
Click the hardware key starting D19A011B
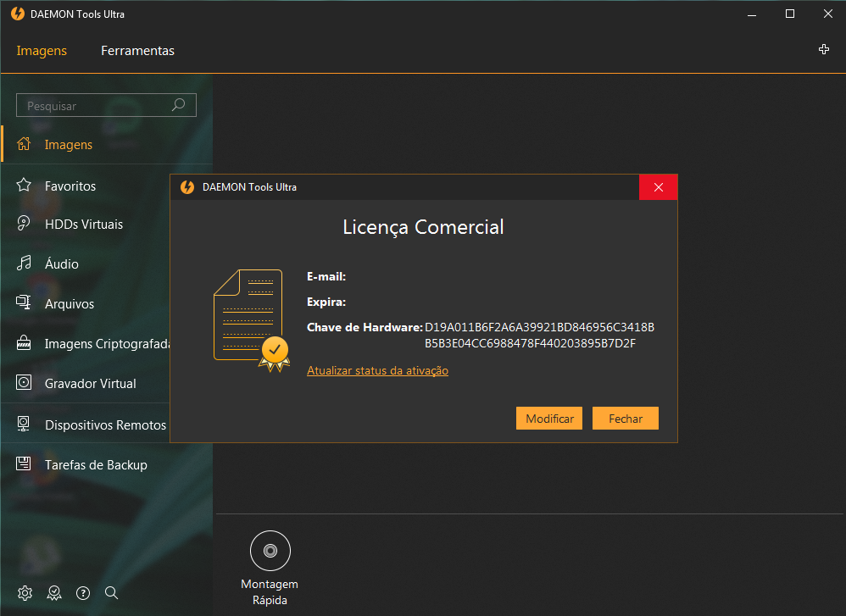tap(539, 327)
